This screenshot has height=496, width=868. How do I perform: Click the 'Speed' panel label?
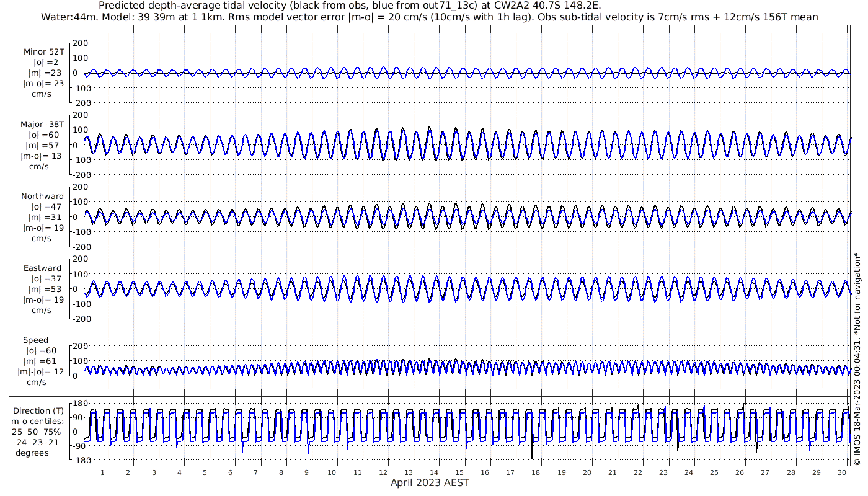35,340
